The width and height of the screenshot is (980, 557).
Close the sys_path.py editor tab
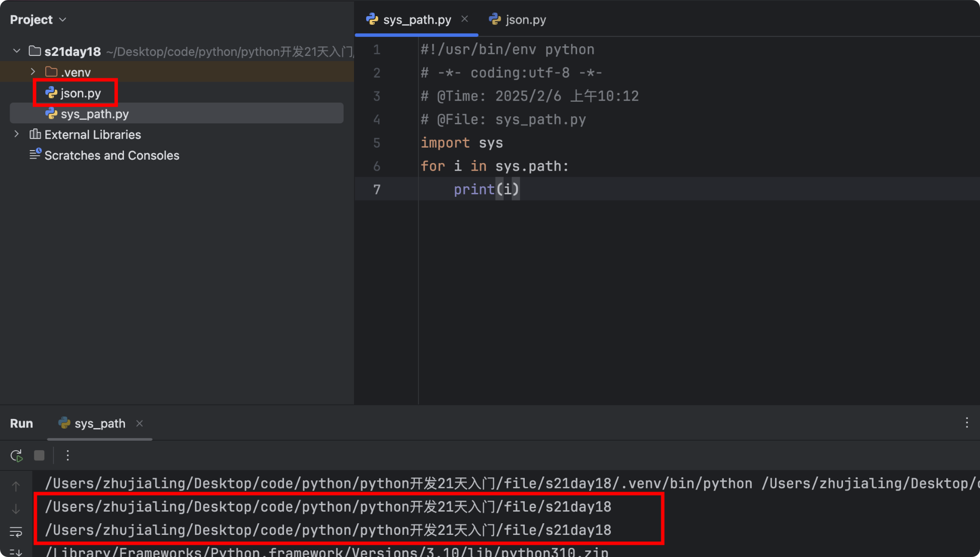[x=465, y=19]
